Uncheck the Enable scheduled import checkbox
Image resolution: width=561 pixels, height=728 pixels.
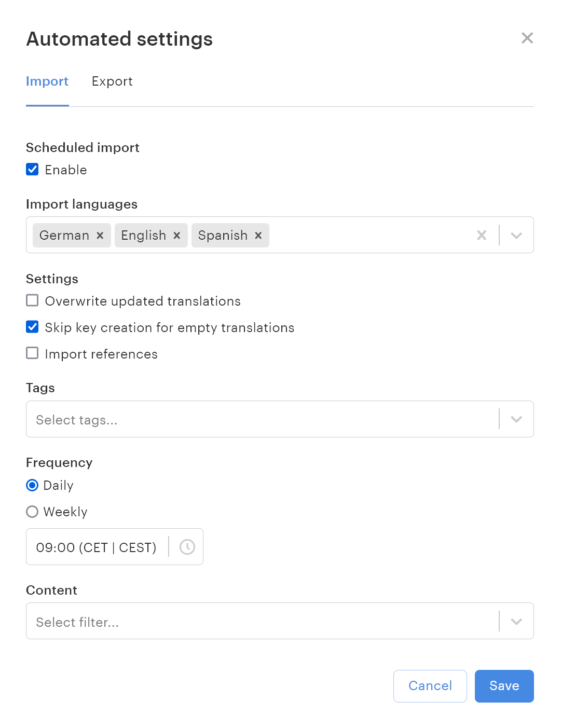click(32, 169)
